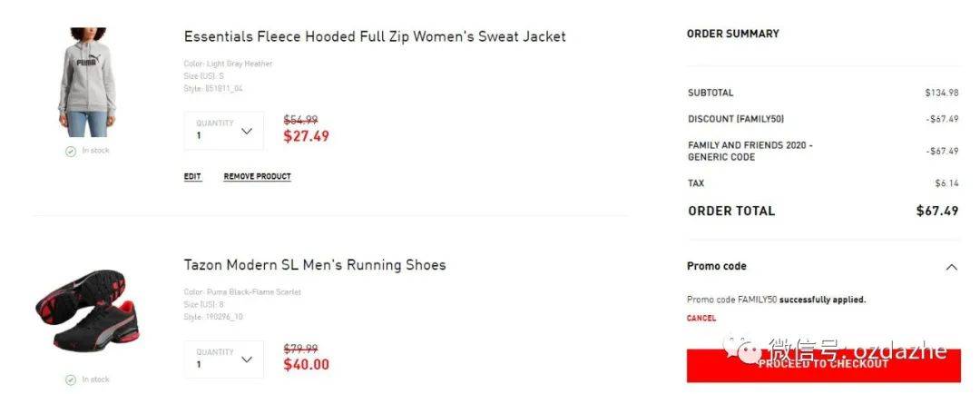This screenshot has height=394, width=980.
Task: Click the jacket's In stock checkmark icon
Action: 71,151
